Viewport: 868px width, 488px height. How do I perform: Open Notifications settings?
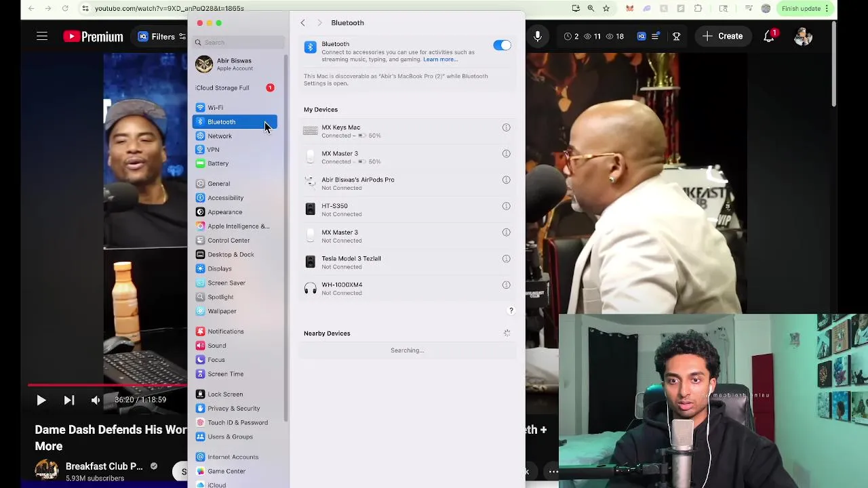235,331
